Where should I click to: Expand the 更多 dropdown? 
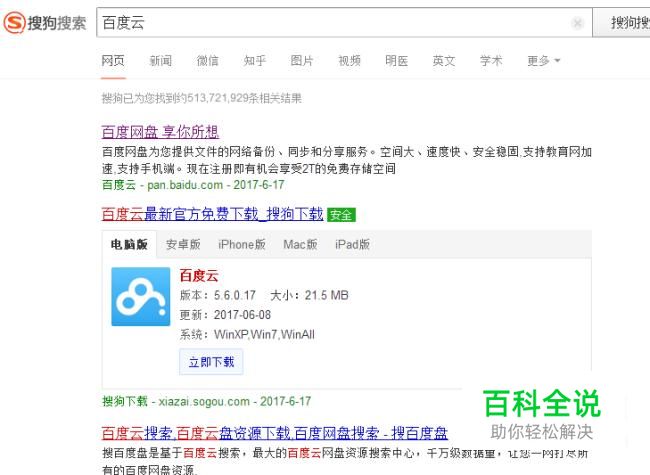(543, 61)
